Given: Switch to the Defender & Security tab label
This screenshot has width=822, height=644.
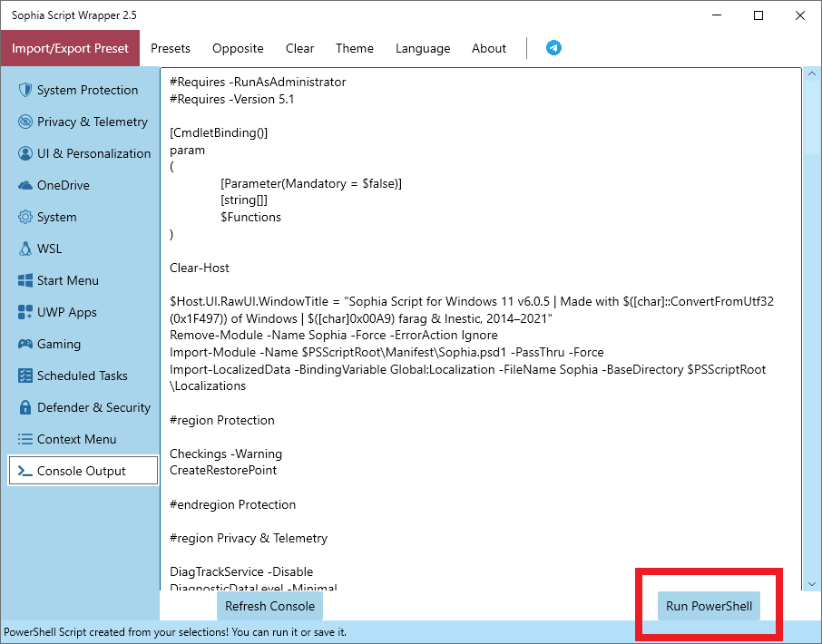Looking at the screenshot, I should click(x=93, y=407).
